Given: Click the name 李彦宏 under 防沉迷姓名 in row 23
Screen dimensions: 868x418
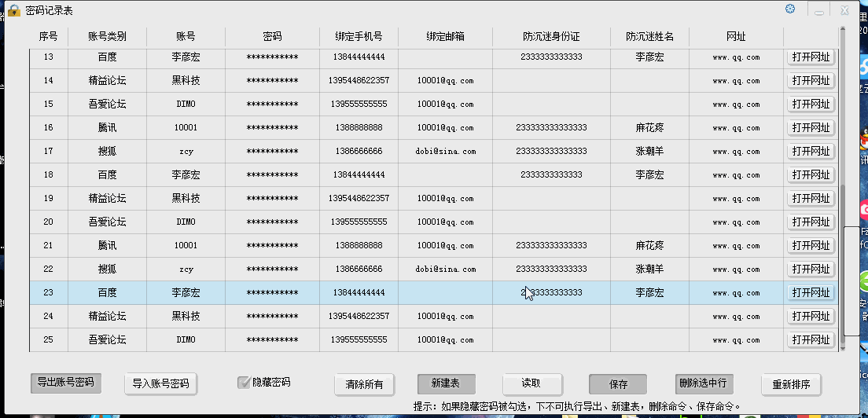Looking at the screenshot, I should coord(650,292).
